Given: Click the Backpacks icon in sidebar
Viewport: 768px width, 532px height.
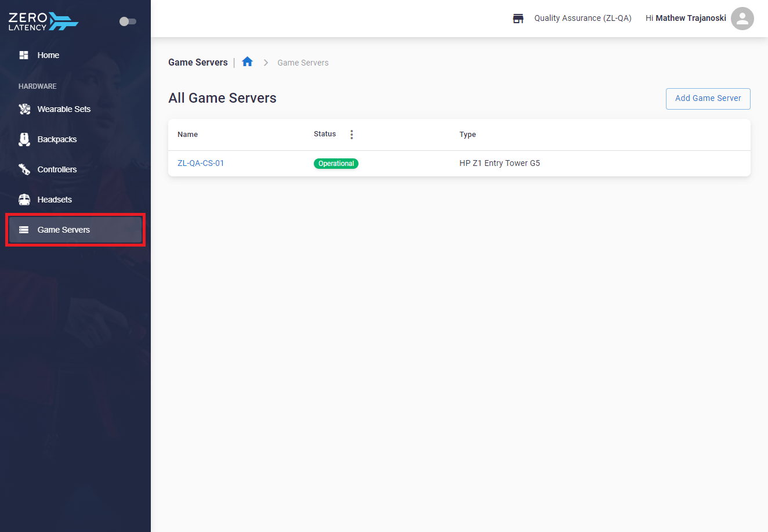Looking at the screenshot, I should [x=24, y=139].
